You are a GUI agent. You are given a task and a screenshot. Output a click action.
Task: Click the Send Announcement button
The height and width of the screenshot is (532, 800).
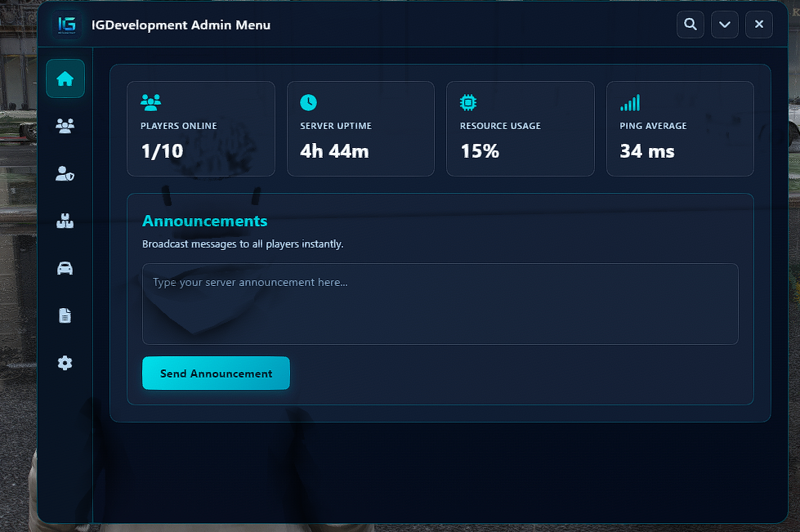click(x=216, y=373)
